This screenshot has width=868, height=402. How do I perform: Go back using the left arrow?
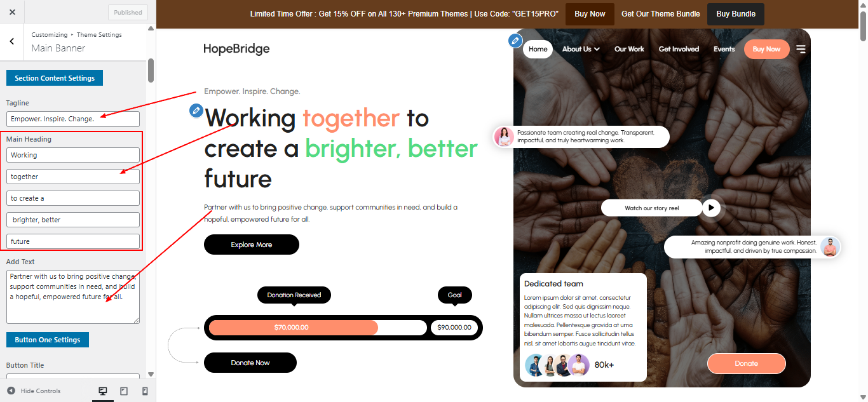pyautogui.click(x=12, y=41)
